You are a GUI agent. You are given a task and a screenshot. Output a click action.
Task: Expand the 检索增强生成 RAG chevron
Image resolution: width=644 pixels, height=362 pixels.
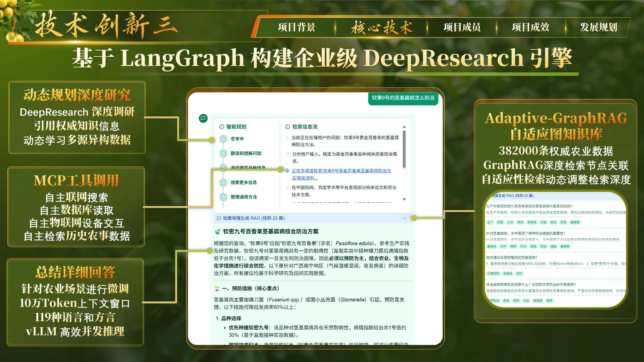(x=404, y=218)
